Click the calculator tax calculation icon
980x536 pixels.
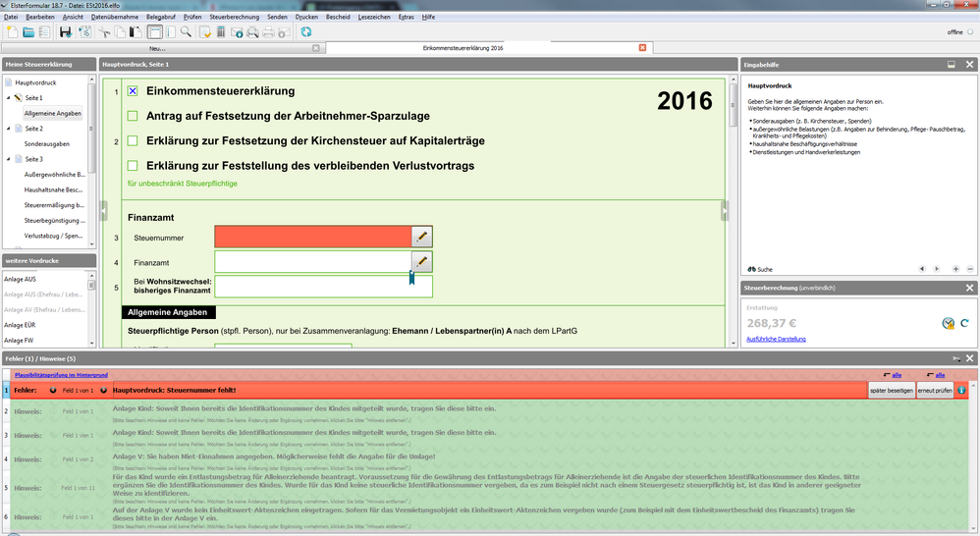point(221,31)
